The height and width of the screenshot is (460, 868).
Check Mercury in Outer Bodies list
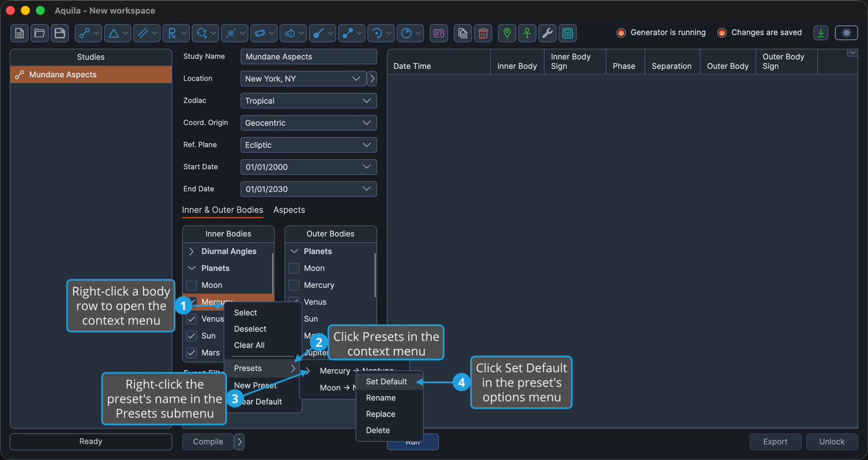click(294, 285)
